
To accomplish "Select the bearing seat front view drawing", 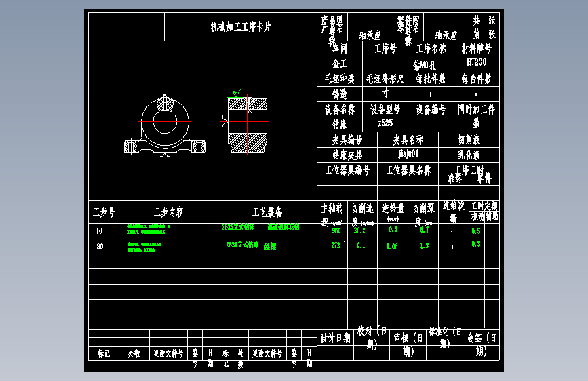I will click(165, 125).
